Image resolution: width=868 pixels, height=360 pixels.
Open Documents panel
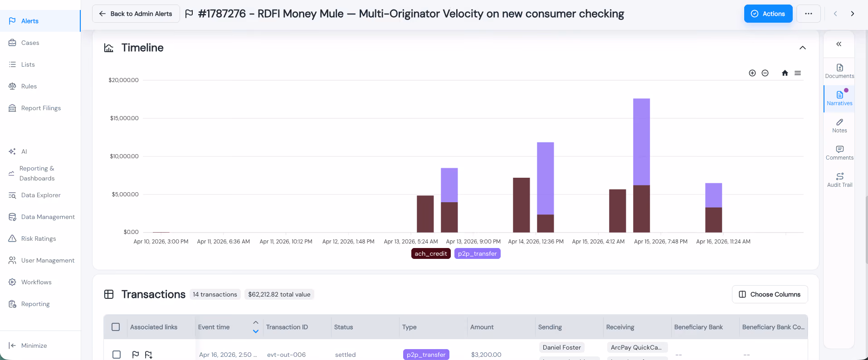click(839, 71)
